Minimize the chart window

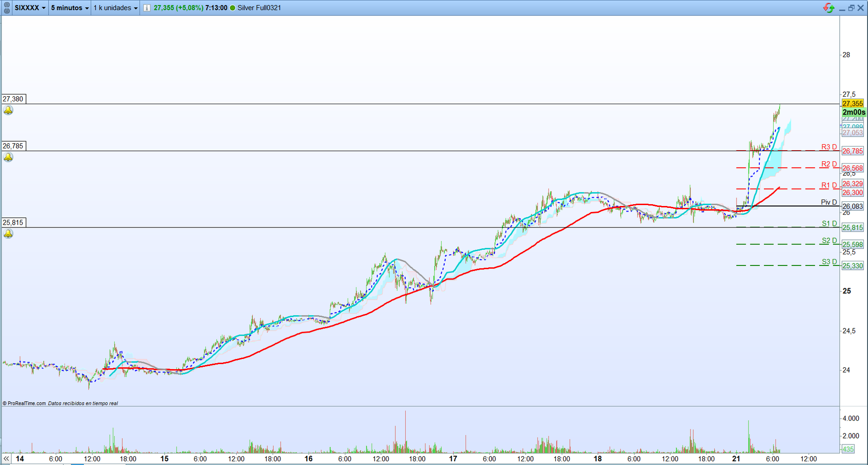pyautogui.click(x=842, y=8)
